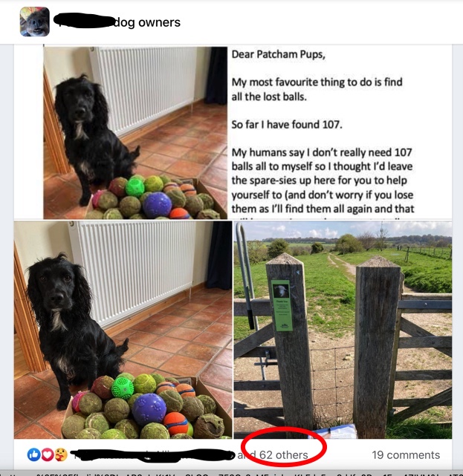
Task: Click the URL text along the bottom edge
Action: click(232, 473)
